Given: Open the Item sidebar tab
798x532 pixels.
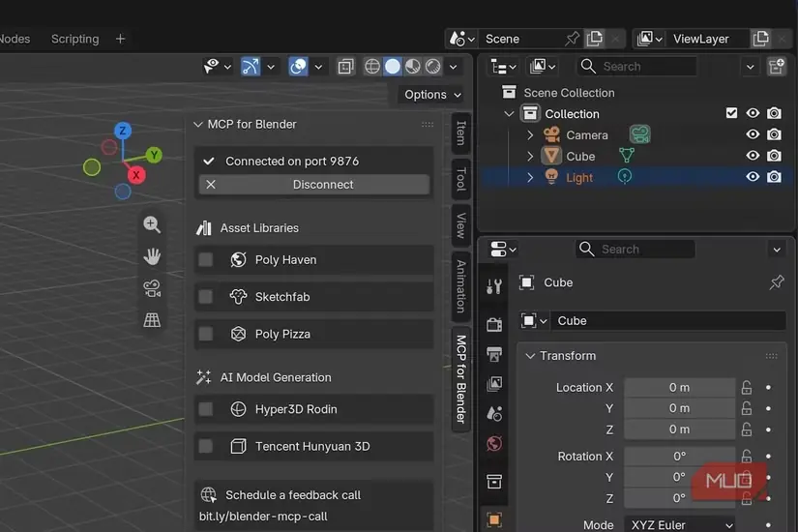Looking at the screenshot, I should coord(460,133).
